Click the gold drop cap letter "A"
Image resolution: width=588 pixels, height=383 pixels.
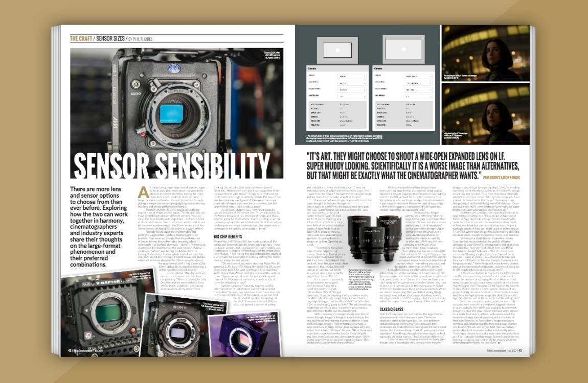(143, 192)
